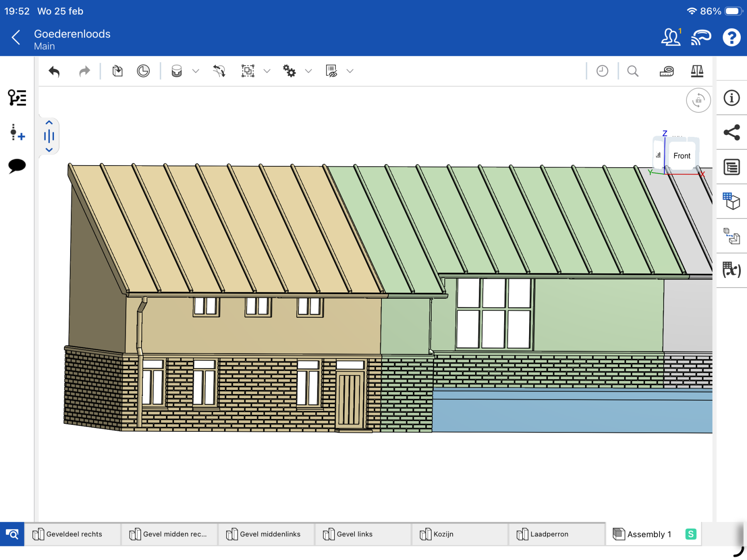Image resolution: width=747 pixels, height=560 pixels.
Task: Expand the gears tool dropdown arrow
Action: 308,71
